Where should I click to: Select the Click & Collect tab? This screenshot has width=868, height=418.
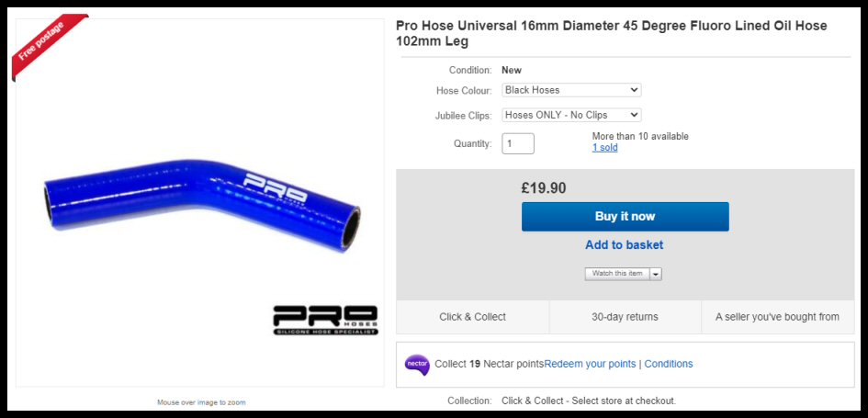click(473, 317)
